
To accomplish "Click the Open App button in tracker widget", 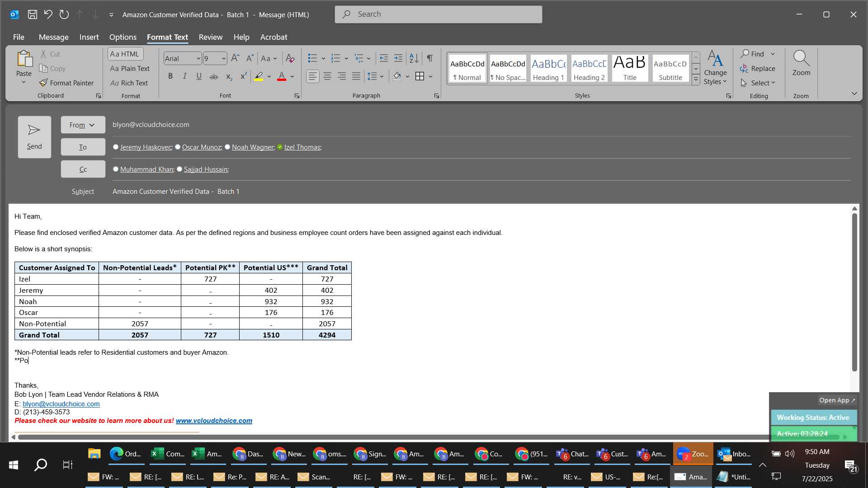I will (x=837, y=400).
